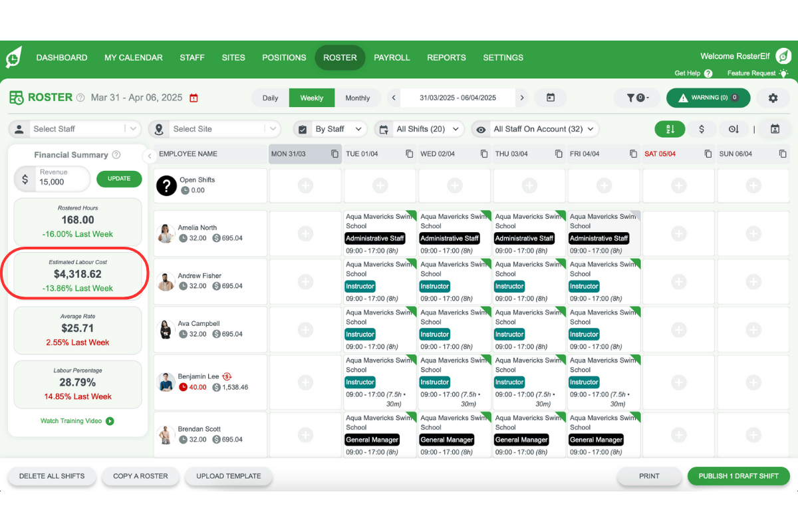Go to the previous week arrow

[394, 98]
